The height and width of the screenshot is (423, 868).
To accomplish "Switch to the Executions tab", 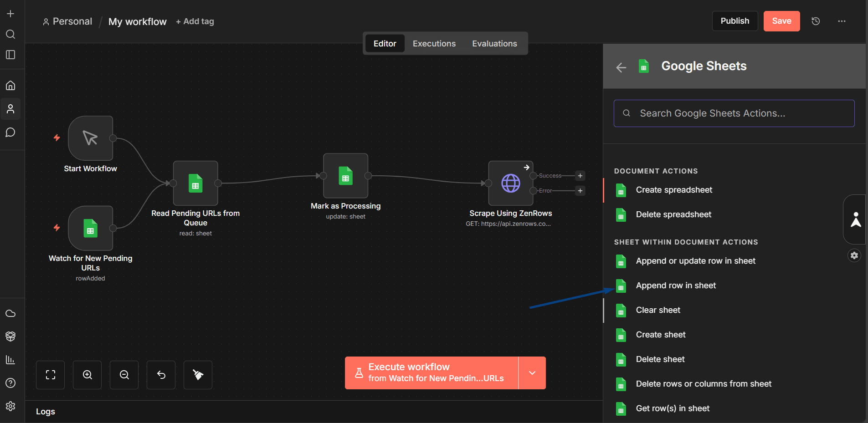I will [x=434, y=44].
